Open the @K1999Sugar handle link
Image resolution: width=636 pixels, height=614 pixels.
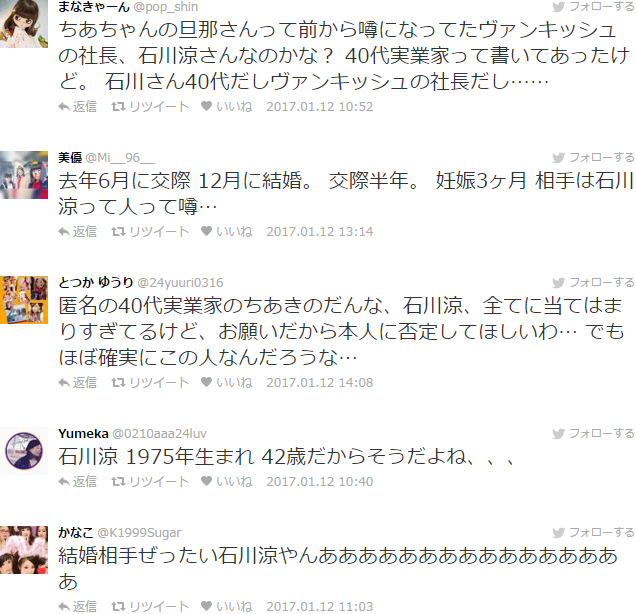point(139,532)
